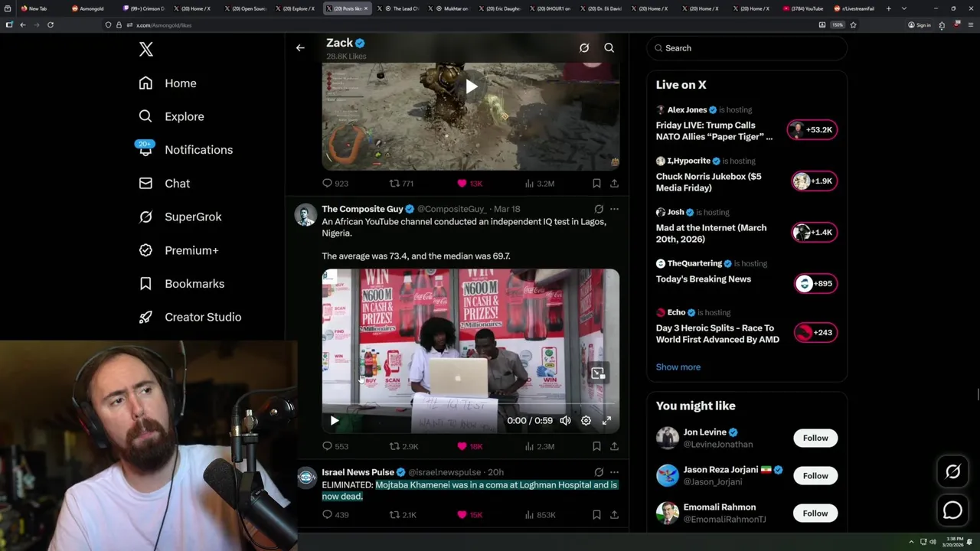This screenshot has width=980, height=551.
Task: Click the X logo in sidebar
Action: point(145,50)
